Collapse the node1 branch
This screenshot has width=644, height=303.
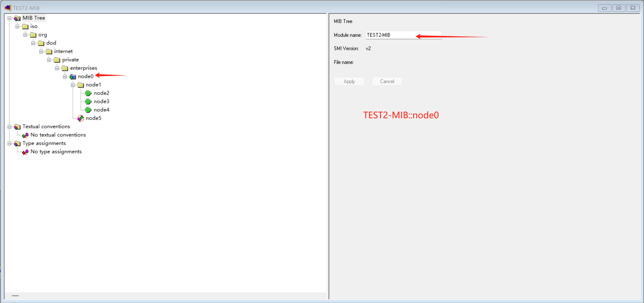(73, 85)
